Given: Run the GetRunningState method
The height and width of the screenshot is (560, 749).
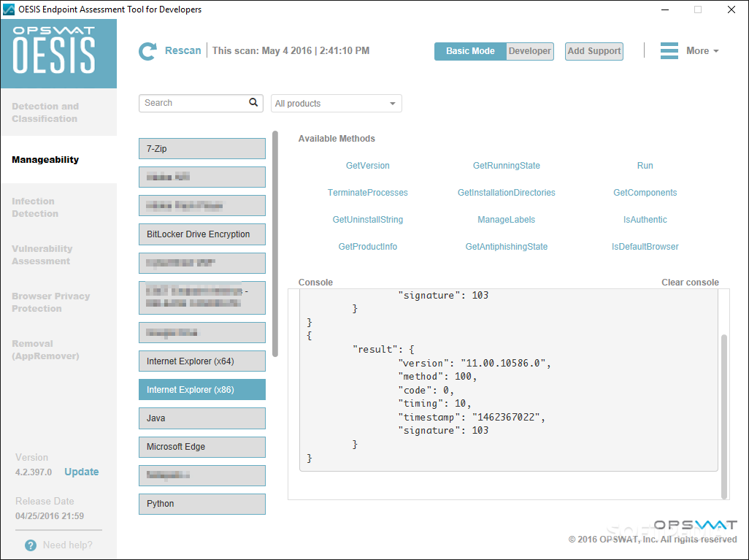Looking at the screenshot, I should coord(507,165).
